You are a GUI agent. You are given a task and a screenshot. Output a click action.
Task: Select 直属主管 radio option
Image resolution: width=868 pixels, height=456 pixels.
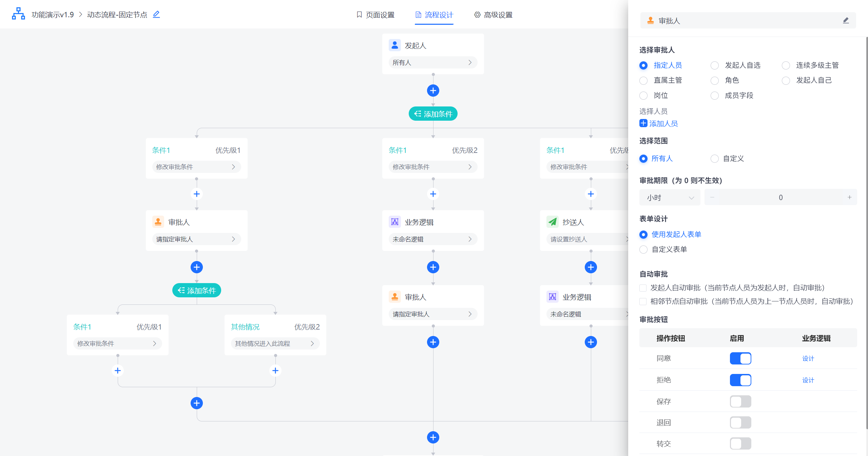pos(643,80)
